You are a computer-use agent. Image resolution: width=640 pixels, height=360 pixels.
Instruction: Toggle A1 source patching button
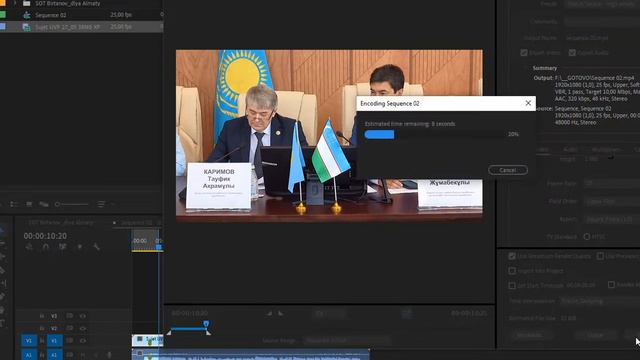click(29, 355)
